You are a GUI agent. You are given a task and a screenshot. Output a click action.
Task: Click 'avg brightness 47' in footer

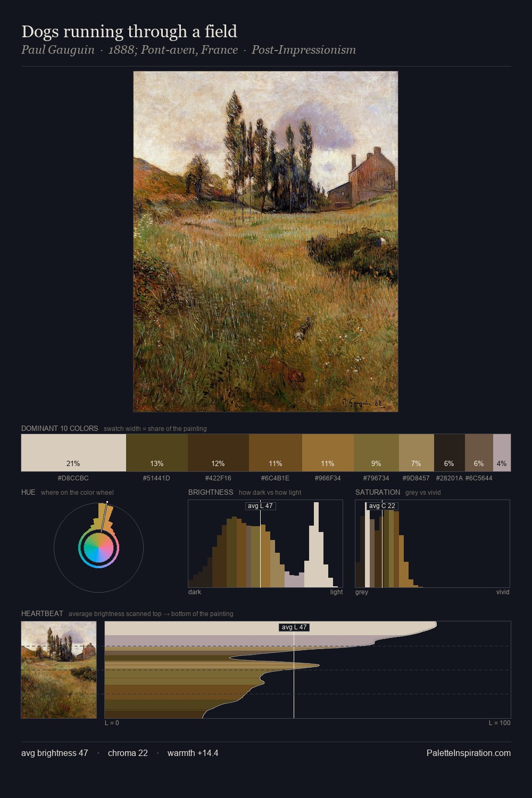(55, 753)
